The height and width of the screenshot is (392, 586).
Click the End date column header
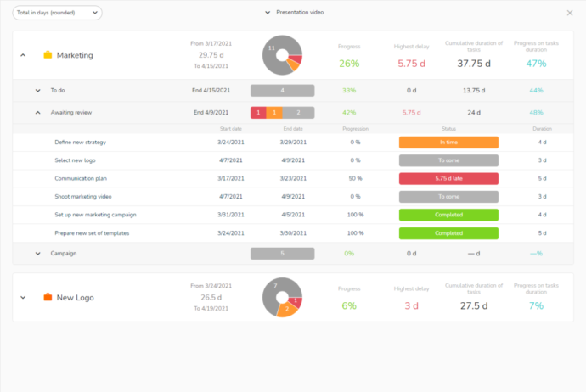293,129
